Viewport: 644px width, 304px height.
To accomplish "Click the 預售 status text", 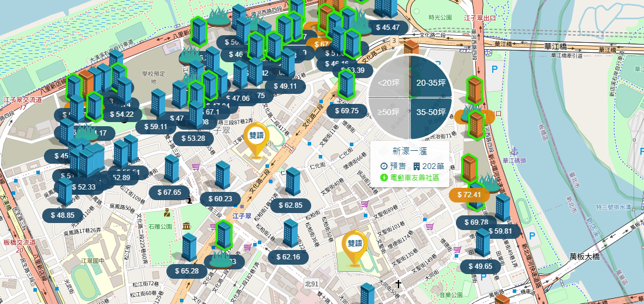I will (397, 166).
